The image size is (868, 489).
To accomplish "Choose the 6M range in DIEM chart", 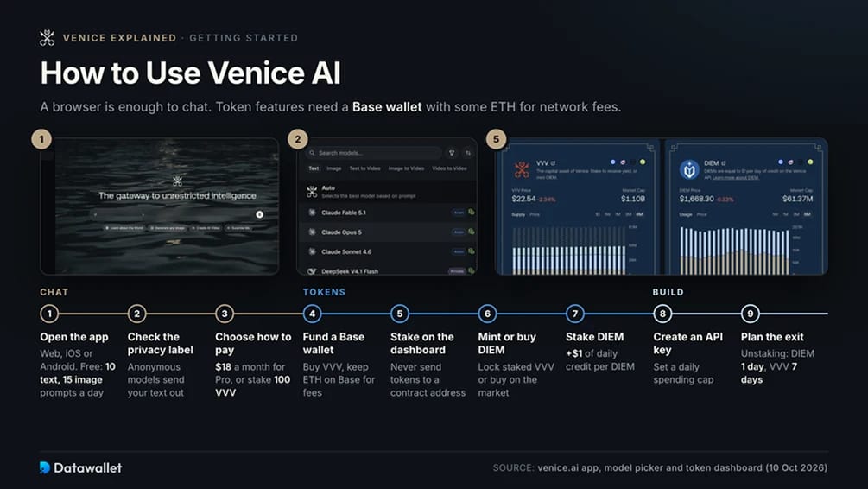I will (x=807, y=214).
